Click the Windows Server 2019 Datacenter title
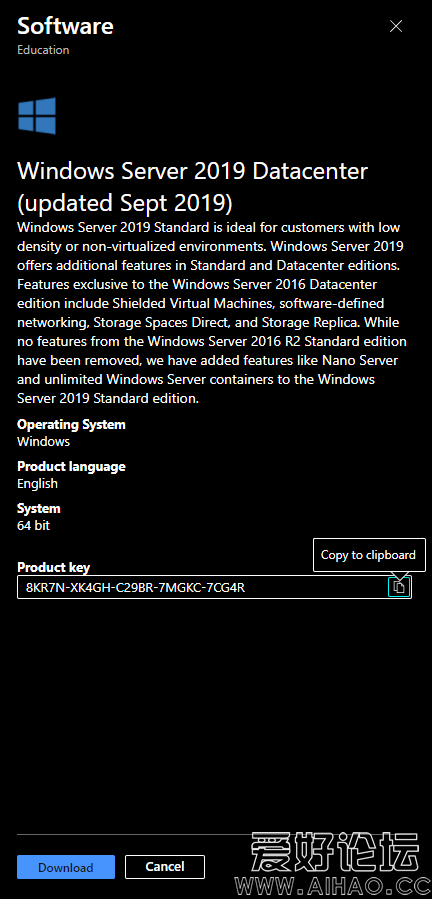 pos(193,186)
